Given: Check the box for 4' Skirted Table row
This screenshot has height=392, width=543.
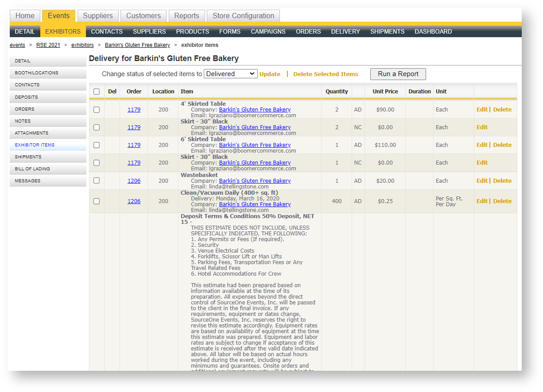Looking at the screenshot, I should click(97, 110).
